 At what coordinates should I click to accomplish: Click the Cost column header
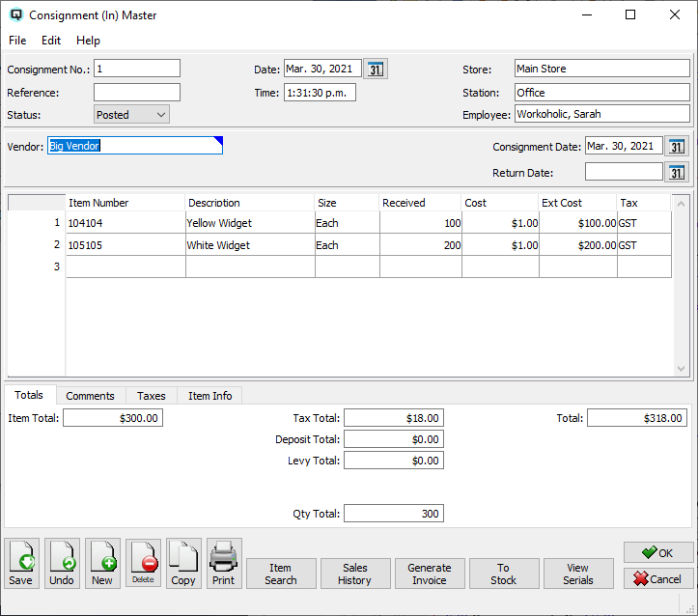pyautogui.click(x=500, y=203)
